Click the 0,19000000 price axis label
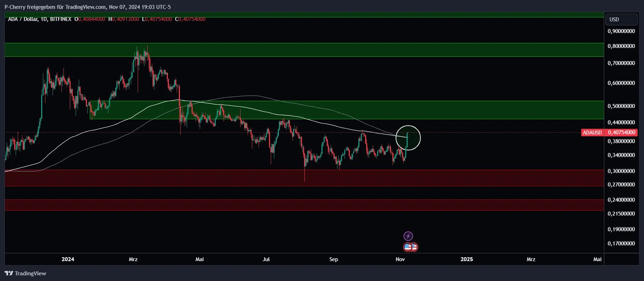This screenshot has height=281, width=644. click(x=621, y=229)
